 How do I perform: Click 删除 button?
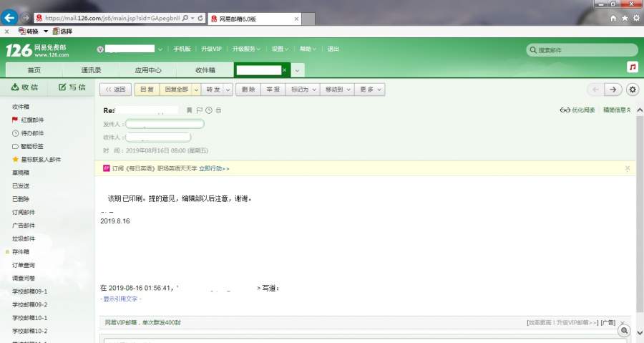(x=248, y=90)
